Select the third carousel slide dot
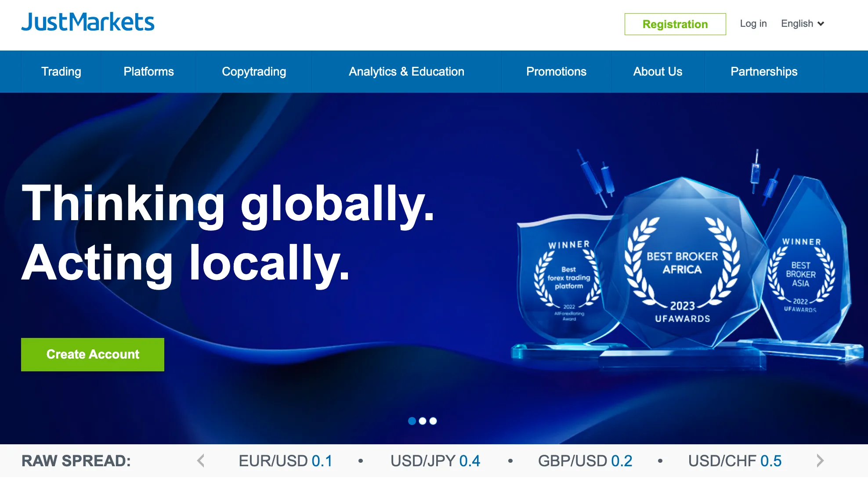868x479 pixels. tap(433, 421)
